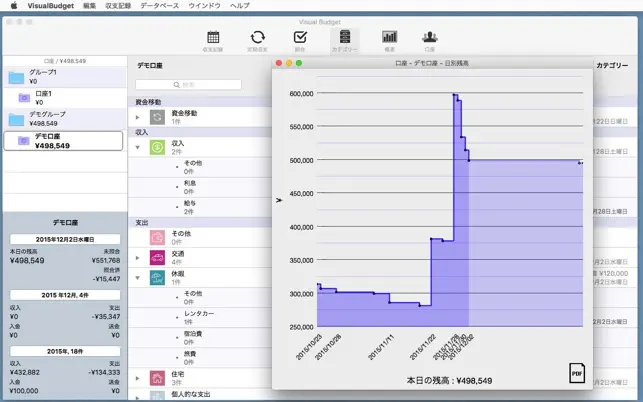Click the ¥551,768 unreconciled balance value

106,260
